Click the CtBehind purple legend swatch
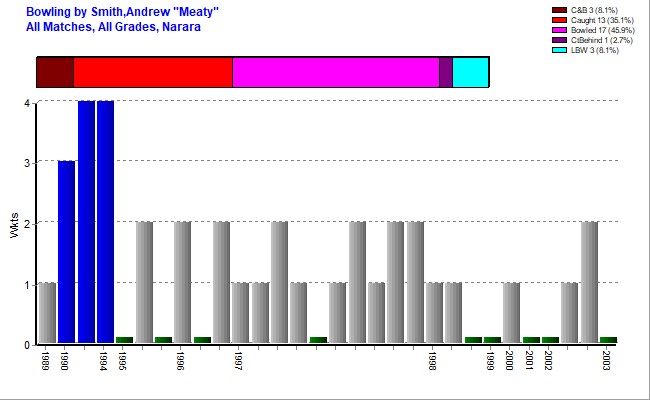 pyautogui.click(x=559, y=40)
